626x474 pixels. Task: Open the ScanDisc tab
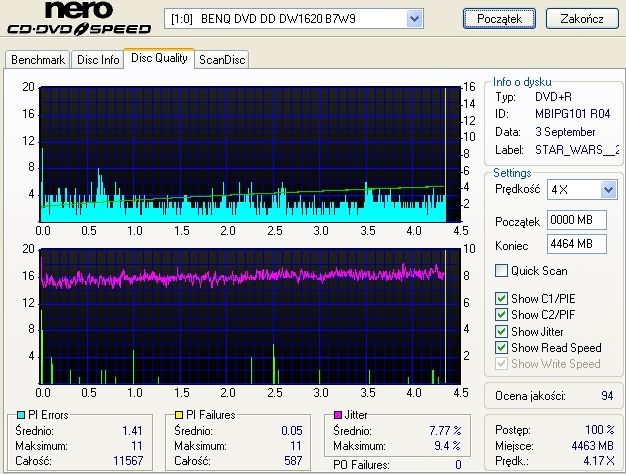point(222,60)
